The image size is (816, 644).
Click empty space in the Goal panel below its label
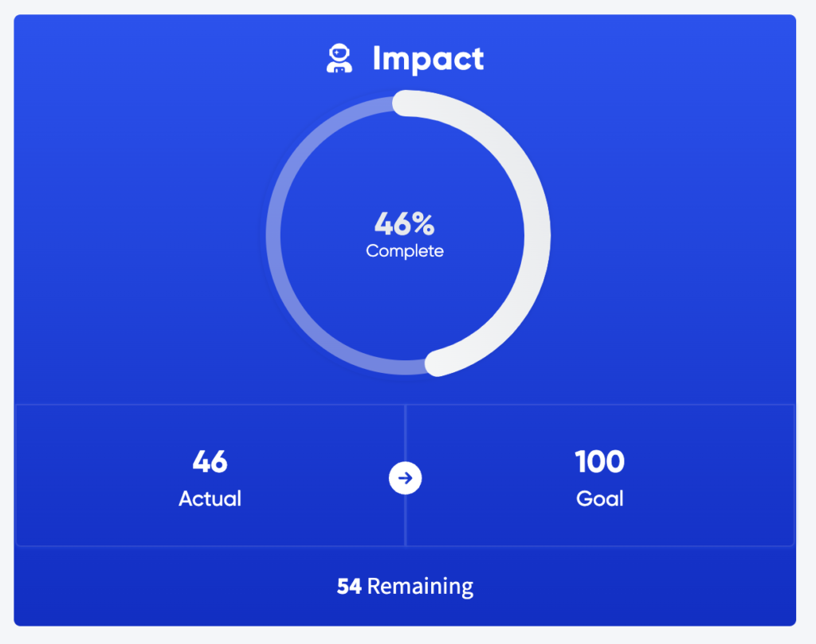tap(599, 528)
